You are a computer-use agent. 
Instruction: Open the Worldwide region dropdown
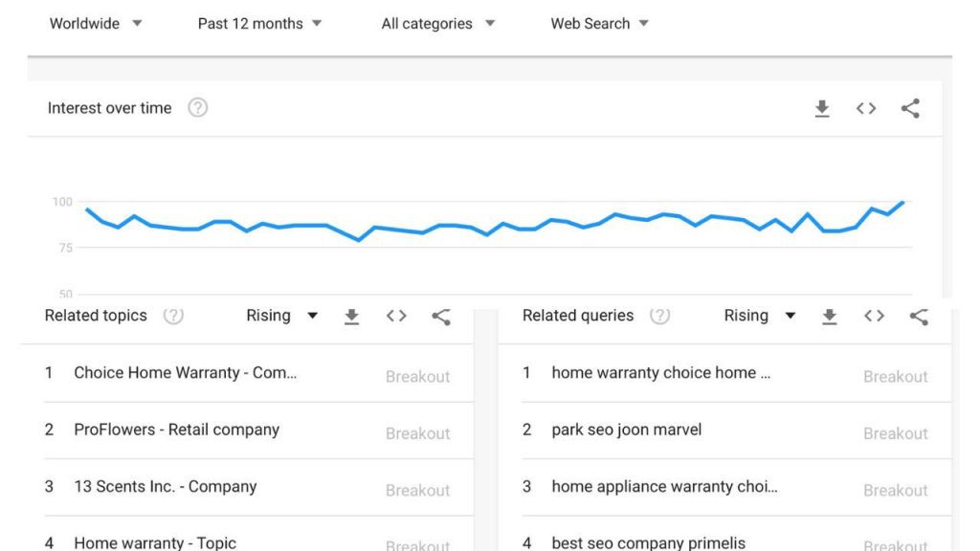point(96,24)
